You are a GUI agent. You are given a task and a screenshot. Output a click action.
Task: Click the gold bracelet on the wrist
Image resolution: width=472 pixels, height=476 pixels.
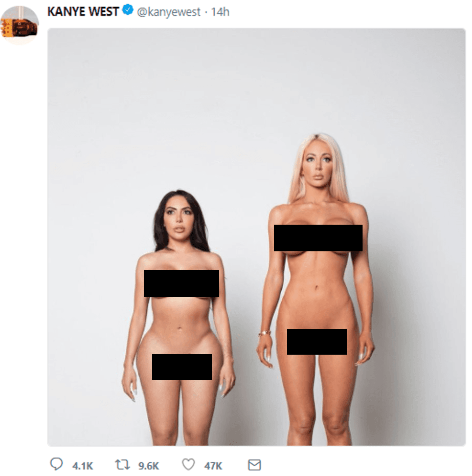pos(264,333)
